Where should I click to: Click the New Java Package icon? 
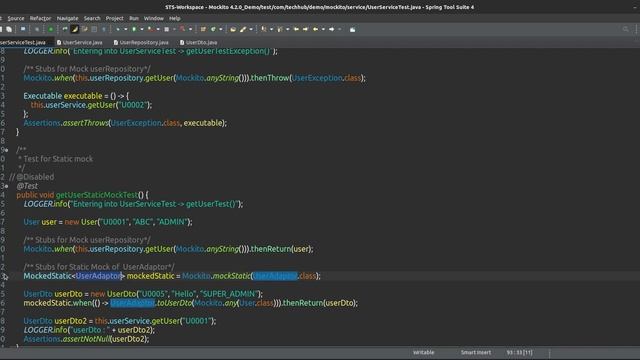pyautogui.click(x=203, y=29)
